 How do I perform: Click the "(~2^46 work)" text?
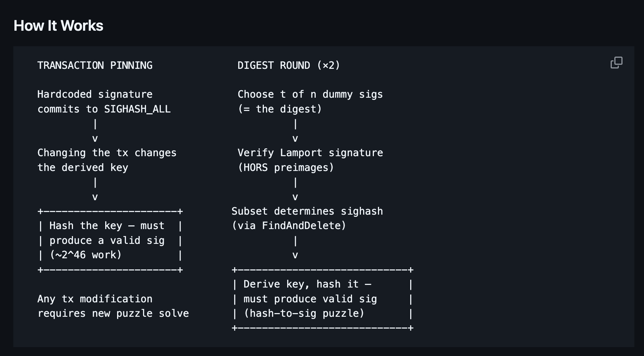point(86,255)
